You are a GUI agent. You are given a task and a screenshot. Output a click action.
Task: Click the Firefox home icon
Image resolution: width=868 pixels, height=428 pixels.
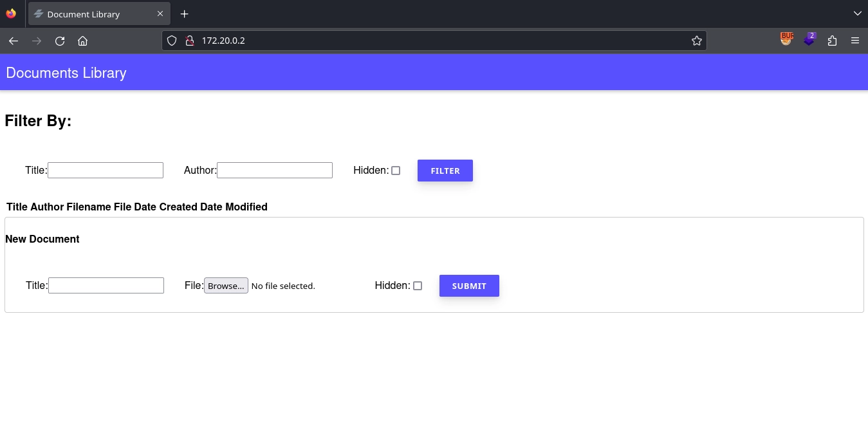coord(82,41)
